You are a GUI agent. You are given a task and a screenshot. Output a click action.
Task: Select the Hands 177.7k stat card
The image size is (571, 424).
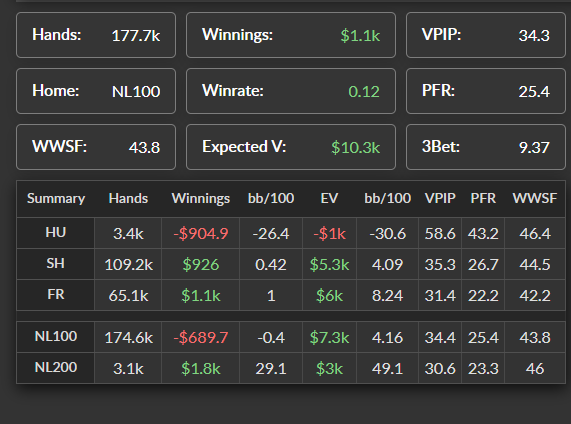pyautogui.click(x=96, y=35)
